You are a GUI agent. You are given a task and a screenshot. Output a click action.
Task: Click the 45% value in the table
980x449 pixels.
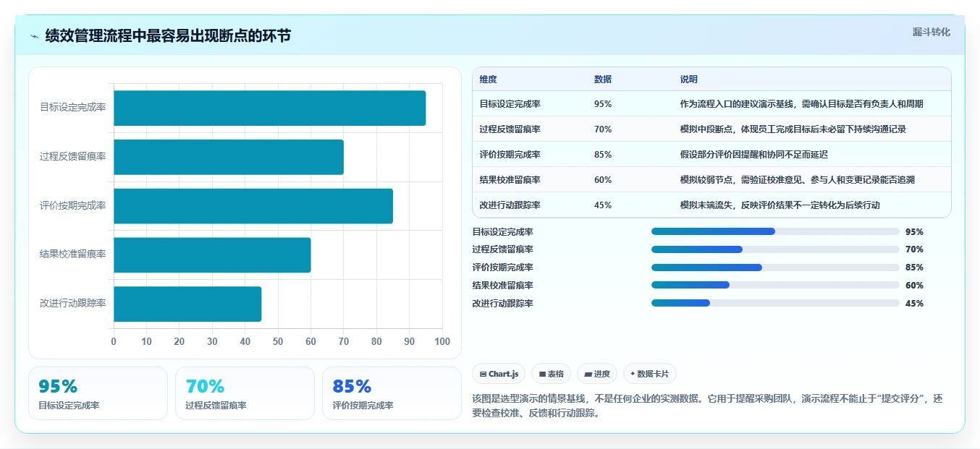603,205
